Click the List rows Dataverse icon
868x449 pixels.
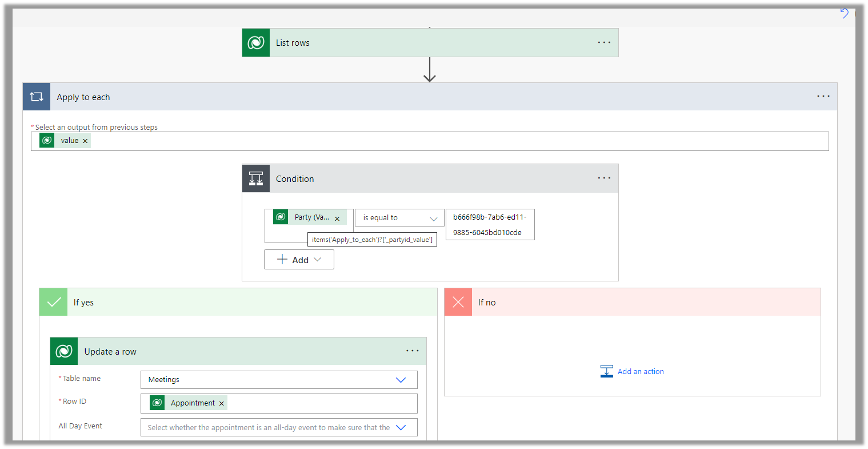point(256,43)
